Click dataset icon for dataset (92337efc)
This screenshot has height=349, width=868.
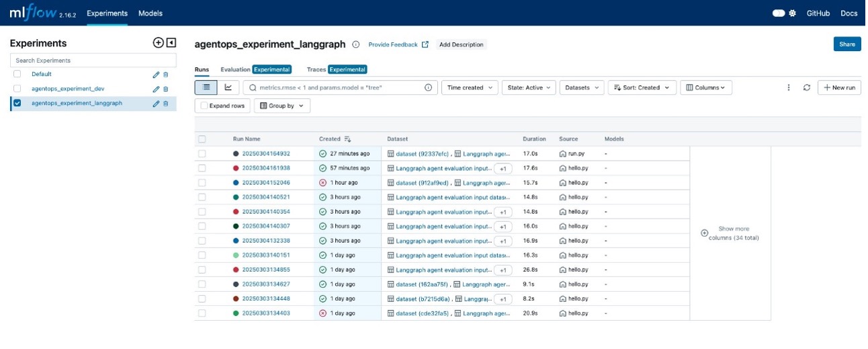pyautogui.click(x=391, y=153)
